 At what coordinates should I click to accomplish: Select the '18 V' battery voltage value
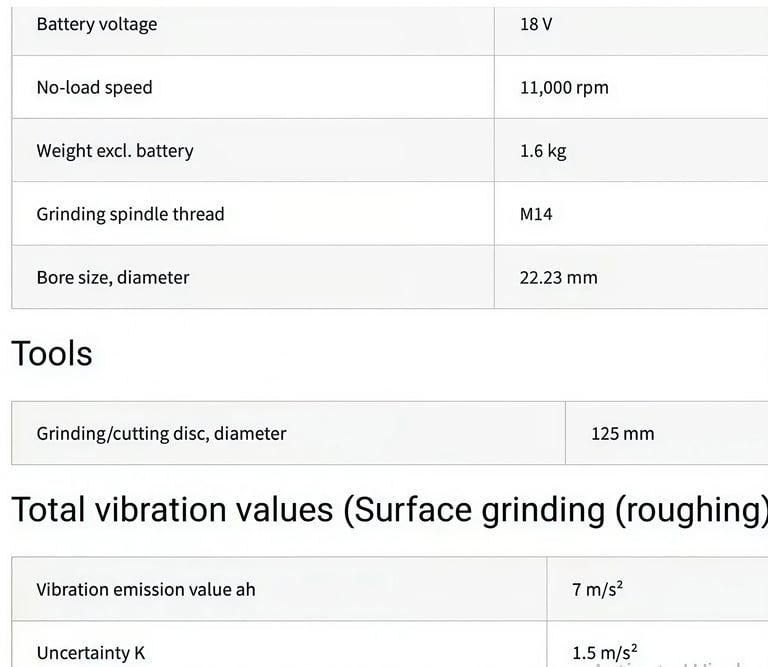(536, 24)
